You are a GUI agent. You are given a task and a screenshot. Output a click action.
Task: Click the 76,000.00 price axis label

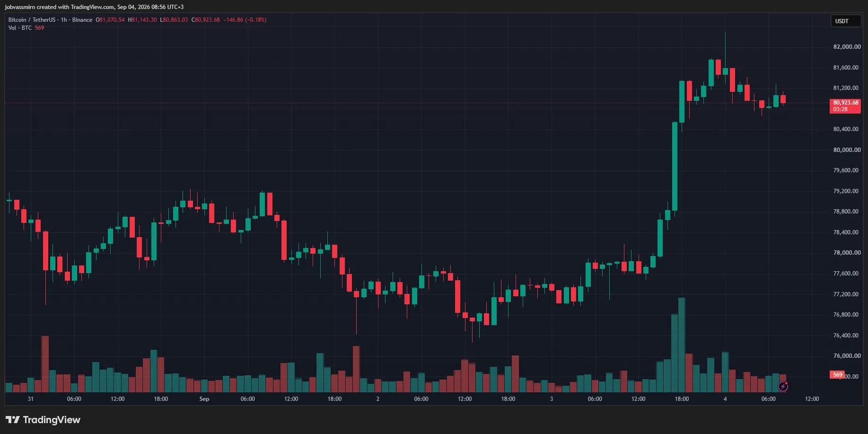[x=847, y=356]
